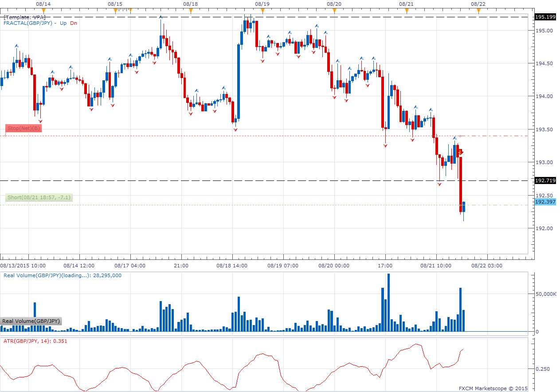This screenshot has height=392, width=560.
Task: Click the Real Volume(GBP/JPY)(loading...) indicator title
Action: pyautogui.click(x=63, y=275)
